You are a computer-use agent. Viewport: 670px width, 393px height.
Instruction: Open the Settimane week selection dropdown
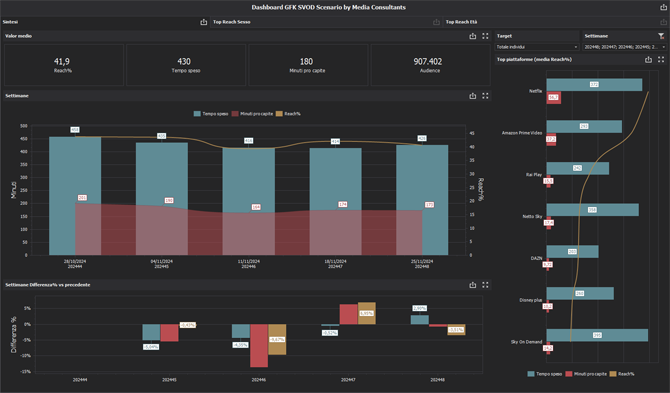tap(624, 47)
